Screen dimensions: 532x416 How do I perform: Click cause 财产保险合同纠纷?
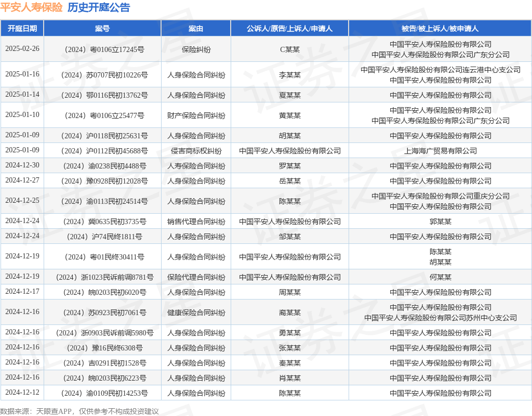(196, 116)
